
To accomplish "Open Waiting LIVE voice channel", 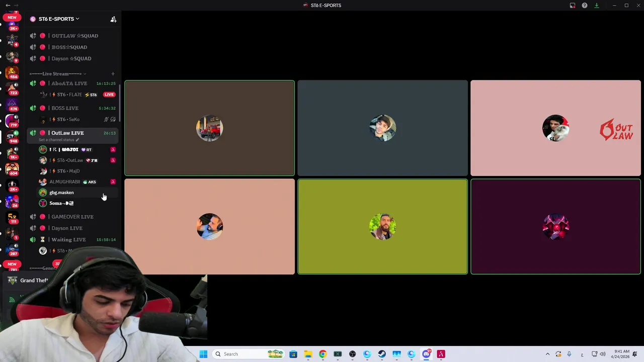I will pyautogui.click(x=72, y=240).
